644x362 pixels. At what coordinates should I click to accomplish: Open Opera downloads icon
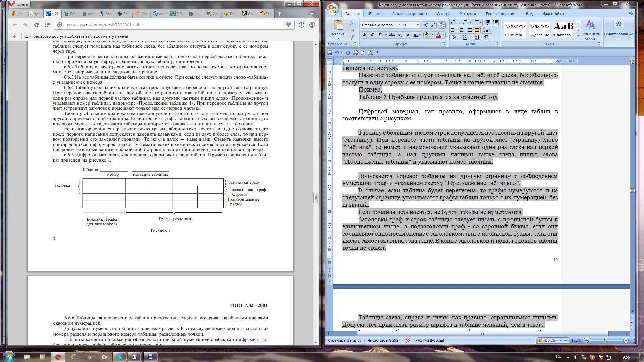(301, 25)
